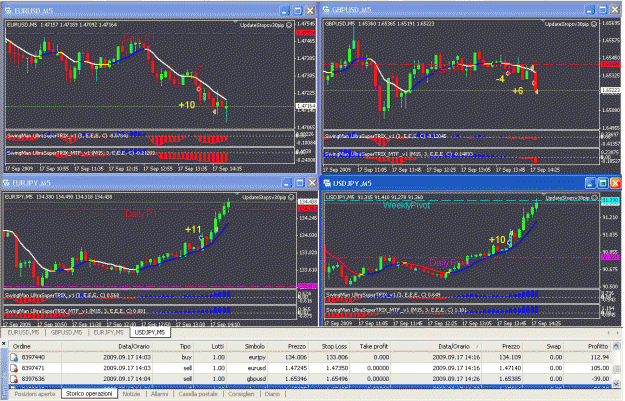Click the eurusd symbol cell
The height and width of the screenshot is (401, 625).
click(256, 368)
